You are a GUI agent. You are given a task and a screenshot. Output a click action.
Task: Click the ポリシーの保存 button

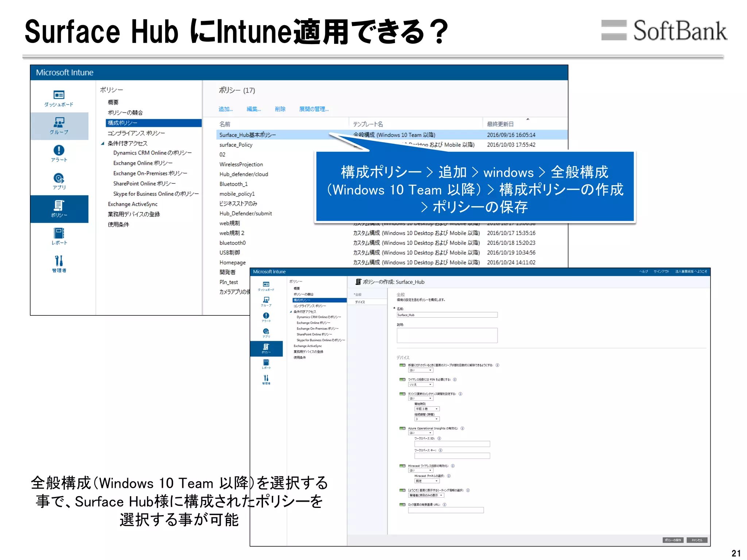[x=673, y=540]
